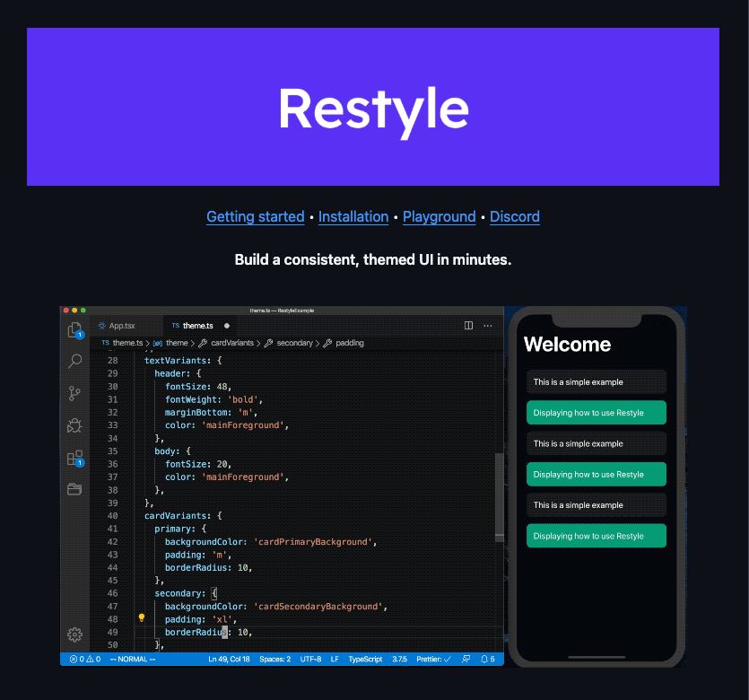The image size is (749, 700).
Task: Open TypeScript language mode selector
Action: tap(365, 660)
